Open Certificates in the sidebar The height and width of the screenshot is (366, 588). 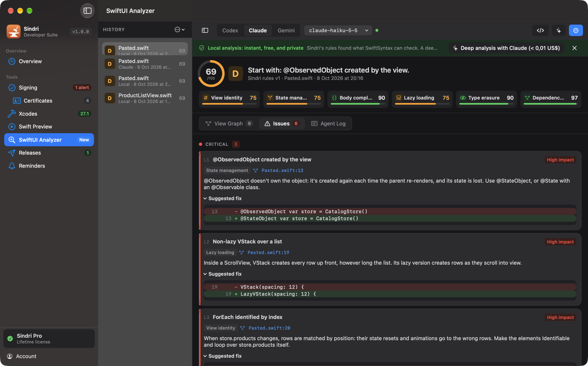pos(49,100)
